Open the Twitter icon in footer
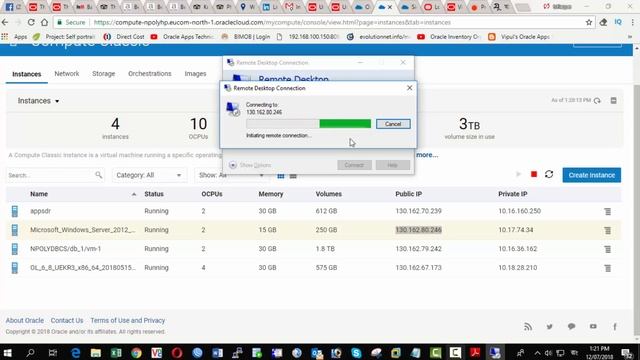640x360 pixels. (549, 327)
